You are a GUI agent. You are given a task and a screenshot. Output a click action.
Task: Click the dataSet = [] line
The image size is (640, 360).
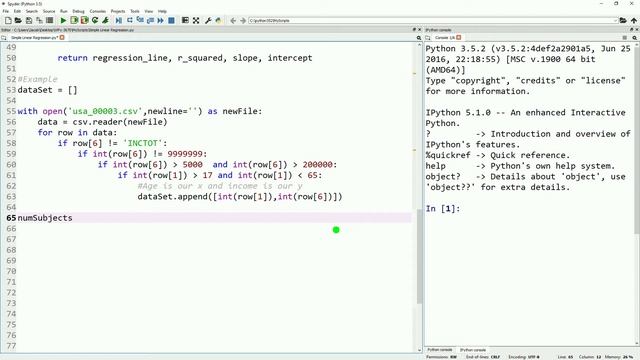(47, 90)
